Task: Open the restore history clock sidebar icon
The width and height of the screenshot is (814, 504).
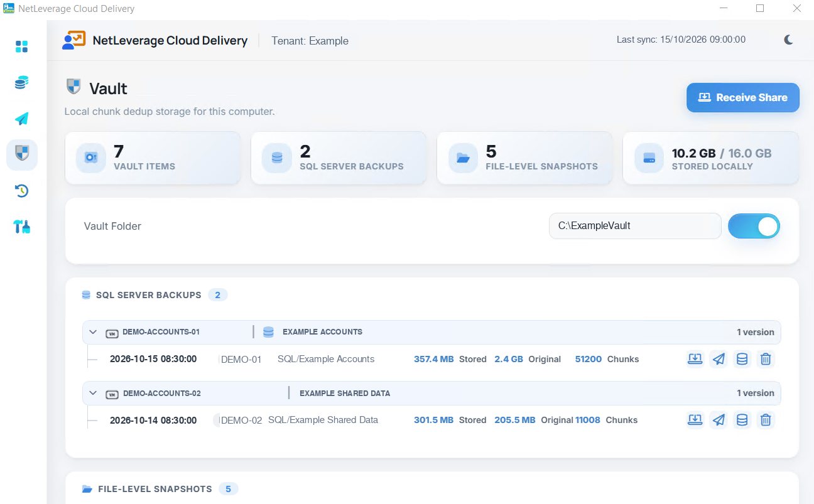Action: [22, 190]
